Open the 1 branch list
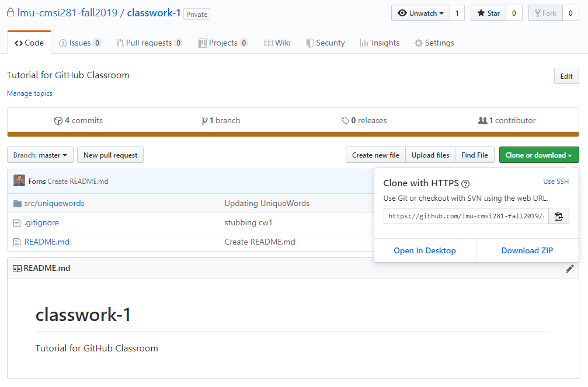Screen dimensions: 588x387 (x=221, y=120)
